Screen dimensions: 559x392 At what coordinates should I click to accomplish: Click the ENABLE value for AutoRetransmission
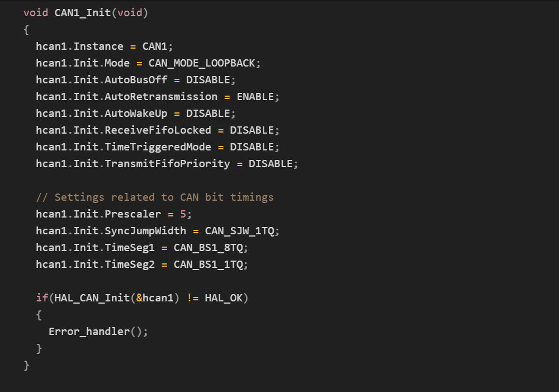point(255,96)
